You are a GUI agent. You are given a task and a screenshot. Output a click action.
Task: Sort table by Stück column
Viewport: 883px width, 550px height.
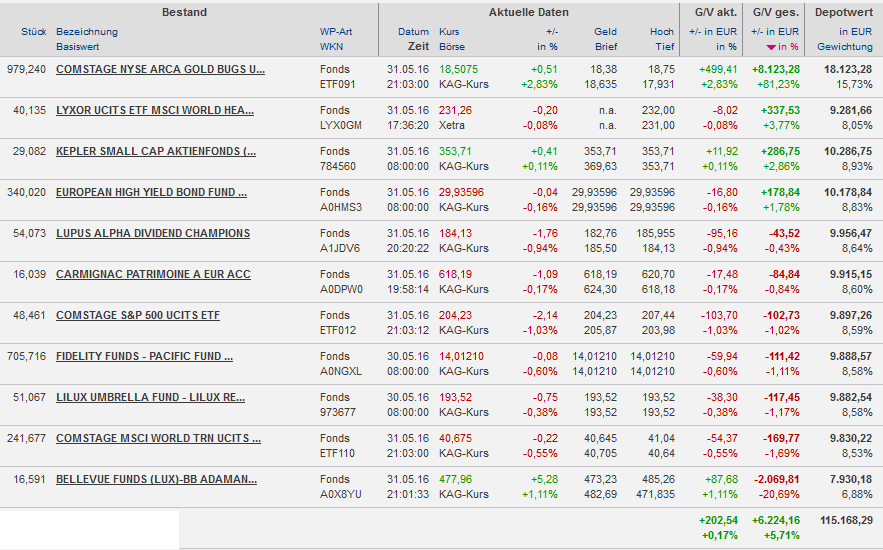[34, 32]
